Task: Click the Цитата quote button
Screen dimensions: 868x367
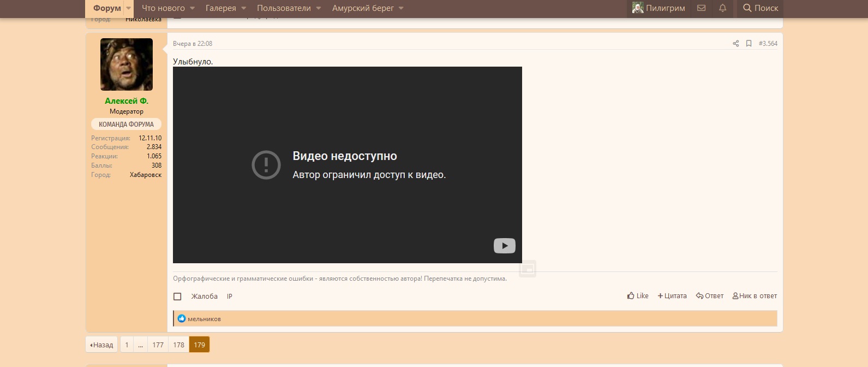Action: click(x=672, y=296)
